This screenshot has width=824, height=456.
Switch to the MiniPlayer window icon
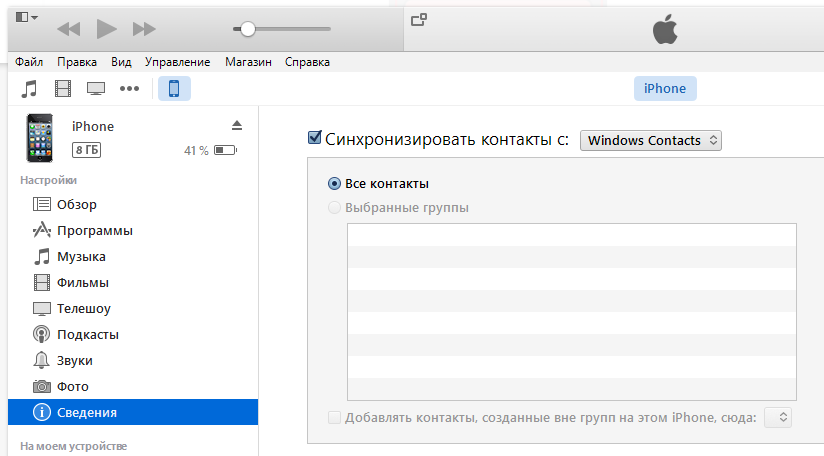point(419,19)
